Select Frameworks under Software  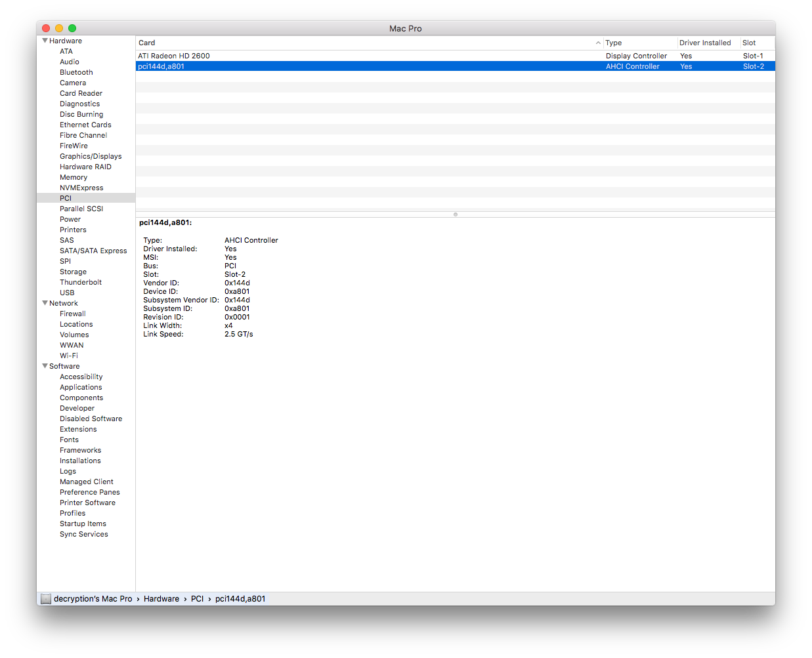coord(80,450)
